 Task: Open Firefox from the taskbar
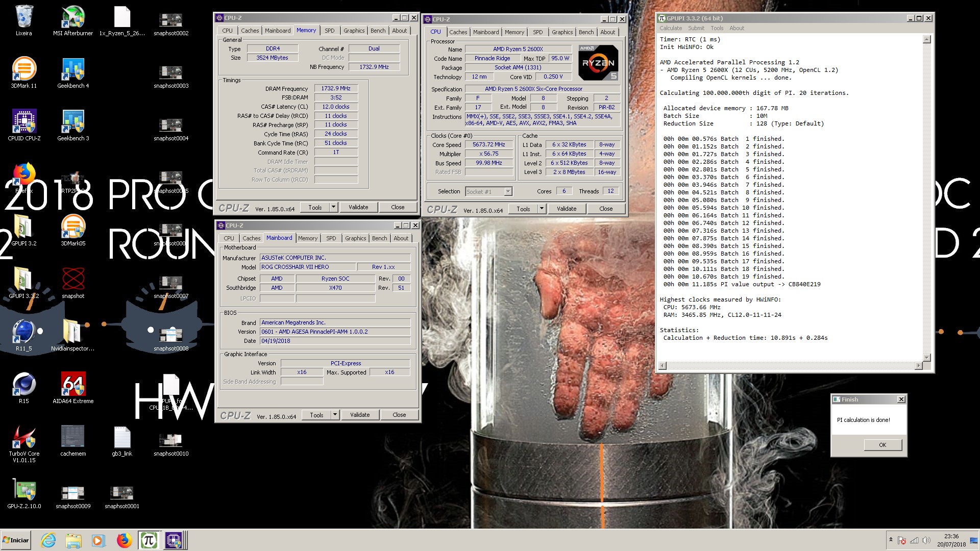[x=124, y=540]
